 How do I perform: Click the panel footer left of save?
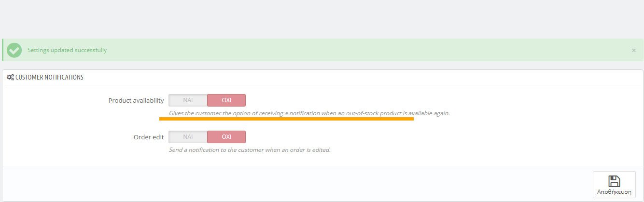pyautogui.click(x=290, y=183)
